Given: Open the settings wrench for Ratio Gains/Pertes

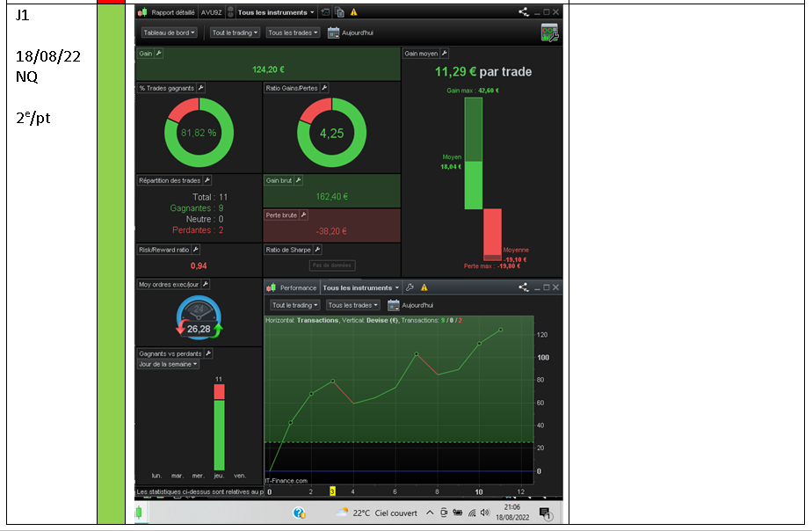Looking at the screenshot, I should (324, 88).
